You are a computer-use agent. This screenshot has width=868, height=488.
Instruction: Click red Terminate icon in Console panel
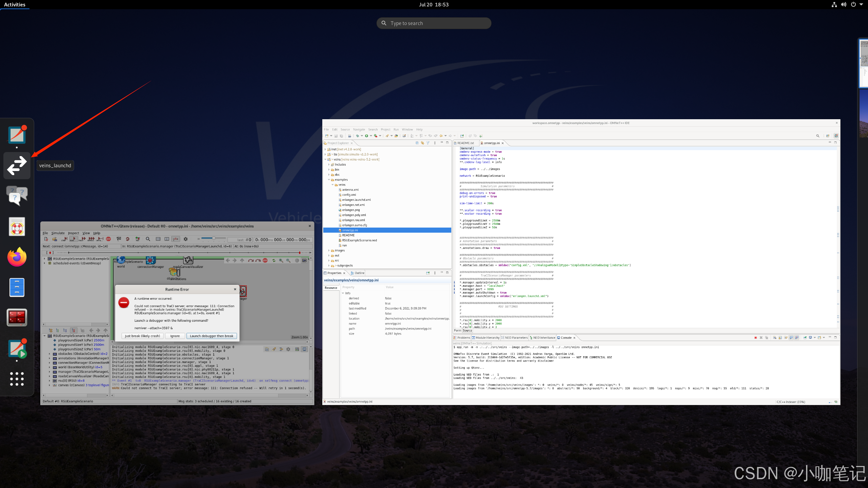click(756, 338)
